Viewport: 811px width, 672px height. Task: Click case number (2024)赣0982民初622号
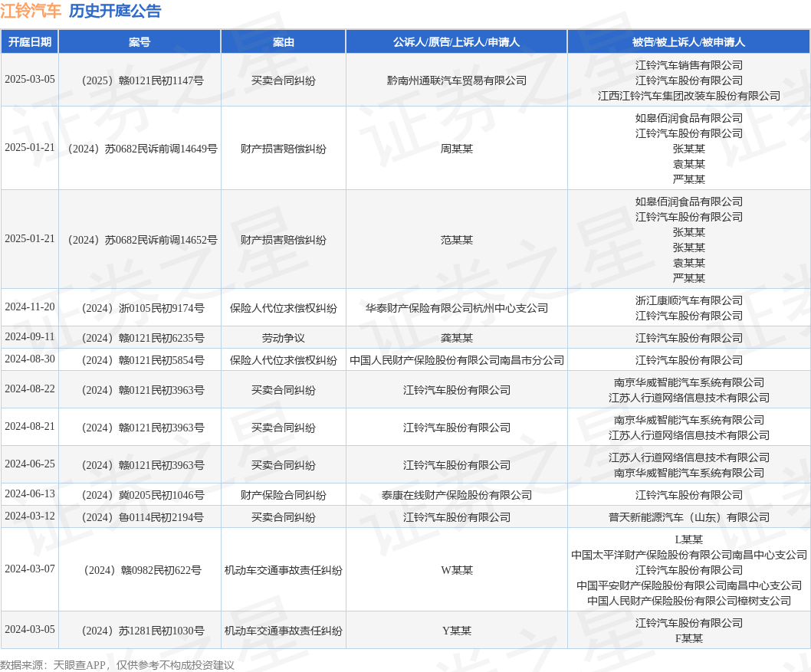click(140, 570)
